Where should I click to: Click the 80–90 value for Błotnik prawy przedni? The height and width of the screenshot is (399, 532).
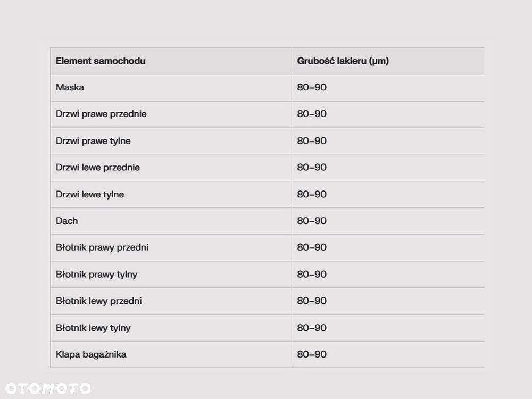312,247
